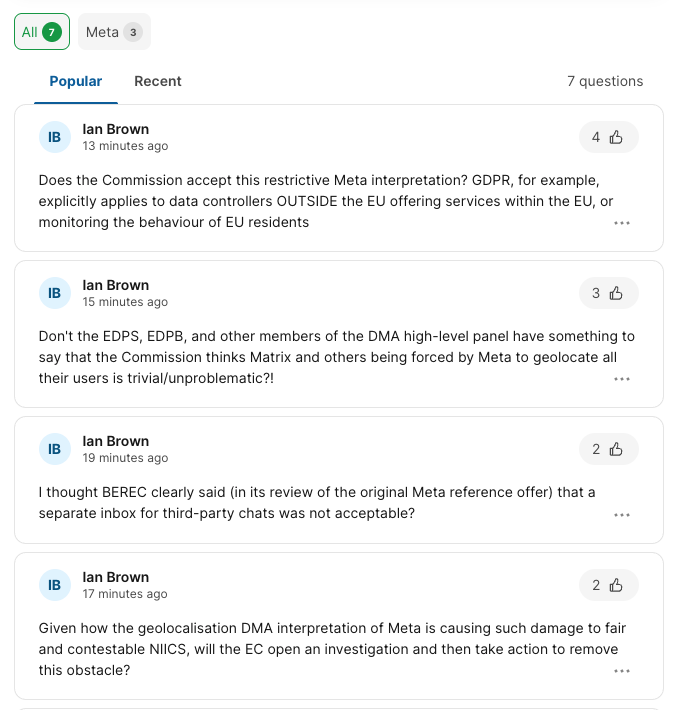This screenshot has height=710, width=673.
Task: Click IB avatar on 17 minutes ago question
Action: coord(55,585)
